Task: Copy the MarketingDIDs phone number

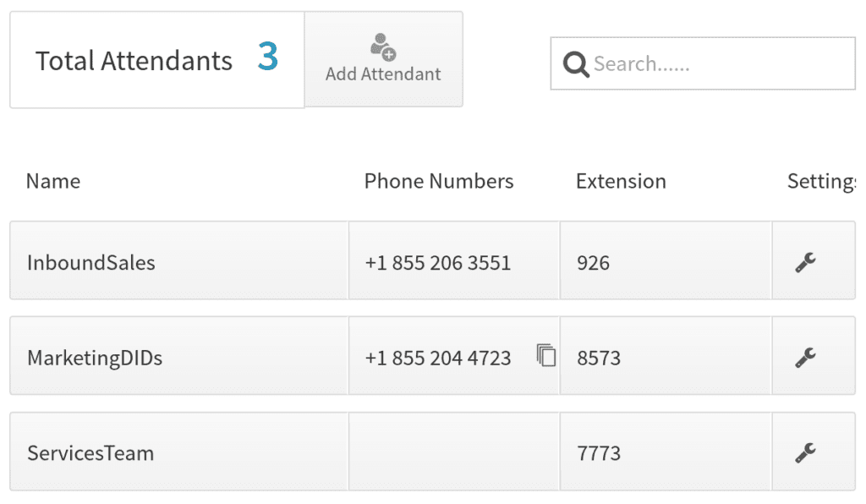Action: (x=546, y=356)
